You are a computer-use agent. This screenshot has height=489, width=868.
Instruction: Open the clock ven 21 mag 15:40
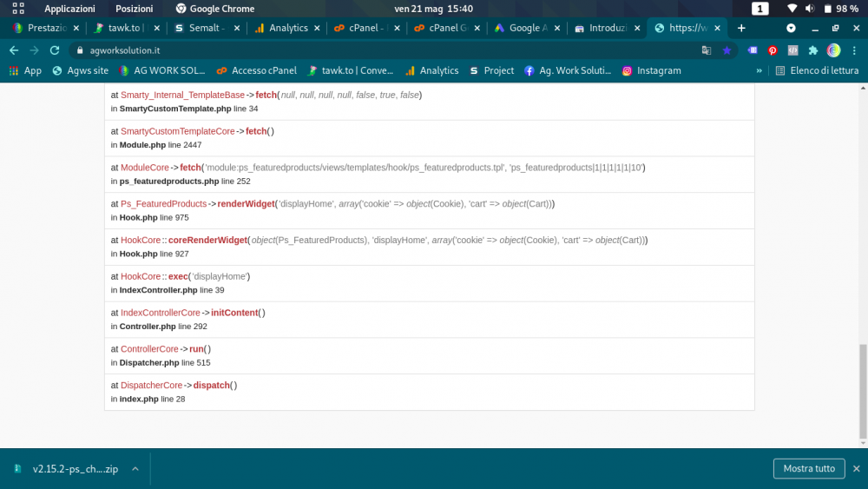pyautogui.click(x=433, y=9)
